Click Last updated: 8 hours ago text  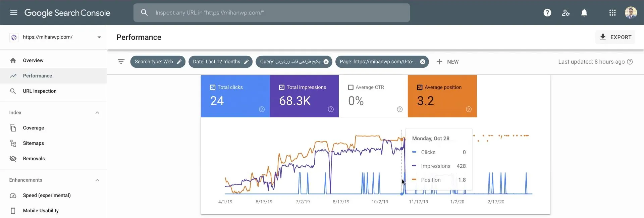(x=591, y=62)
